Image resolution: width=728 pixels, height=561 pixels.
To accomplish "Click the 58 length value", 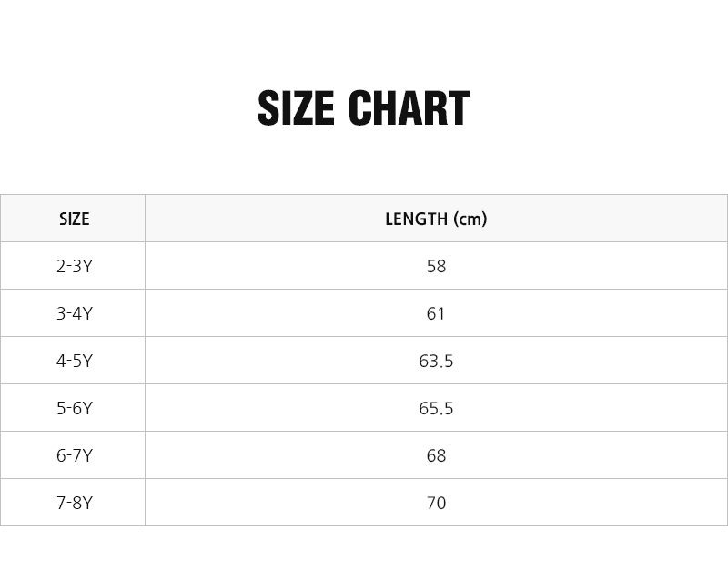I will [x=436, y=267].
